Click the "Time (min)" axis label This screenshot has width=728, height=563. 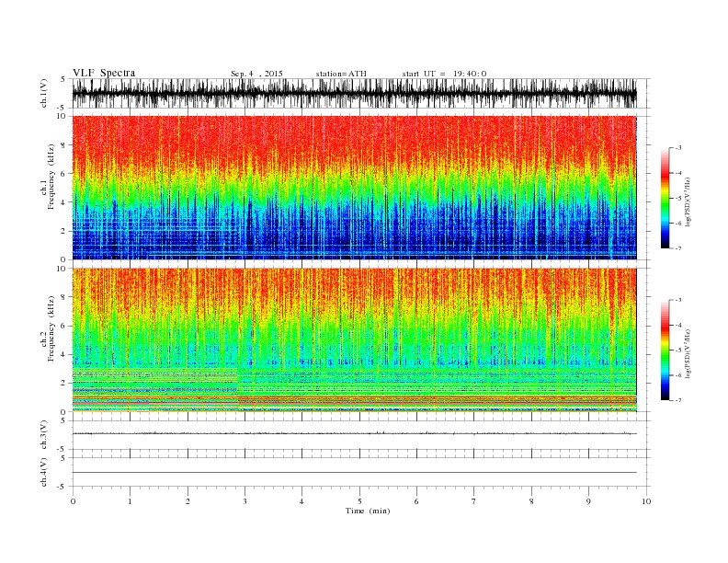pos(368,511)
